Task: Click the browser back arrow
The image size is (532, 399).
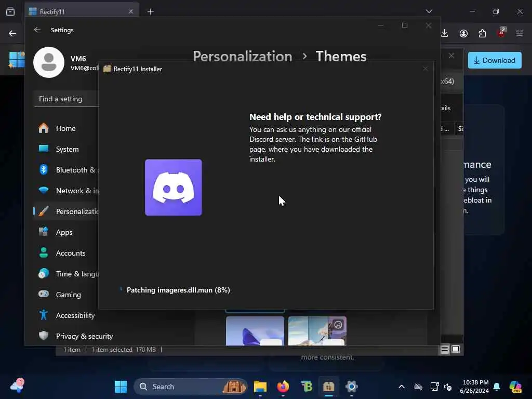Action: point(12,33)
